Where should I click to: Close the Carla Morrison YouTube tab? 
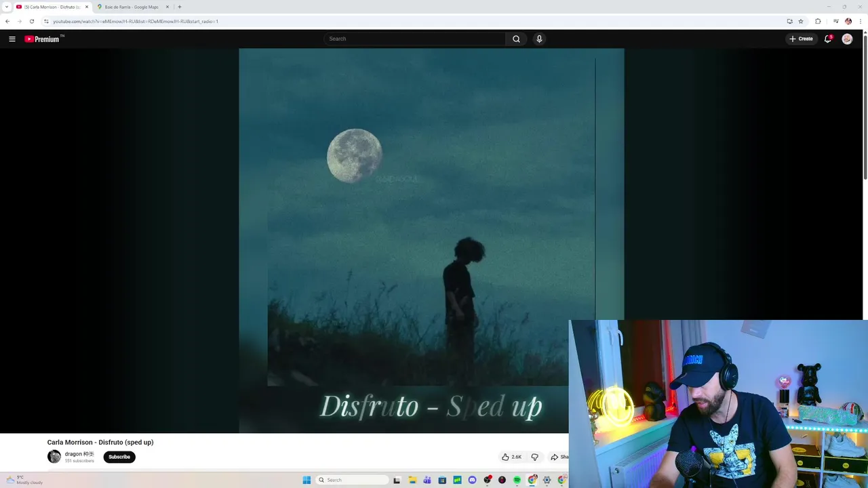(87, 7)
